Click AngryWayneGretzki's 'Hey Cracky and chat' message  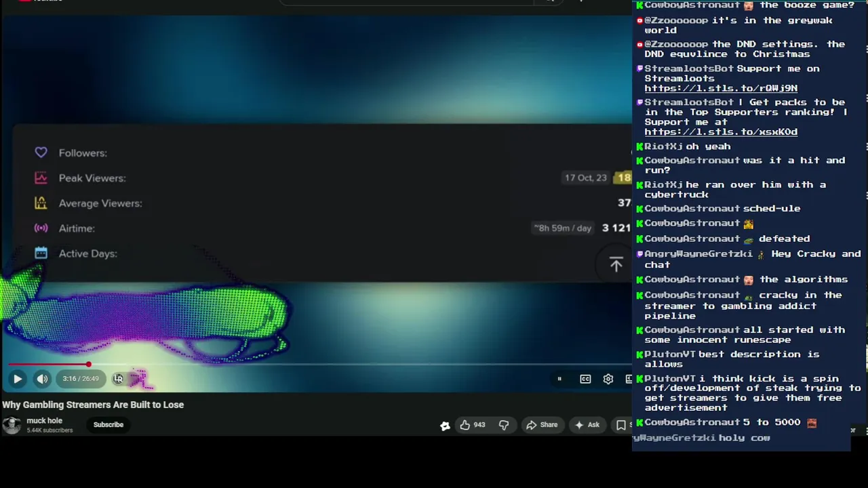coord(753,259)
